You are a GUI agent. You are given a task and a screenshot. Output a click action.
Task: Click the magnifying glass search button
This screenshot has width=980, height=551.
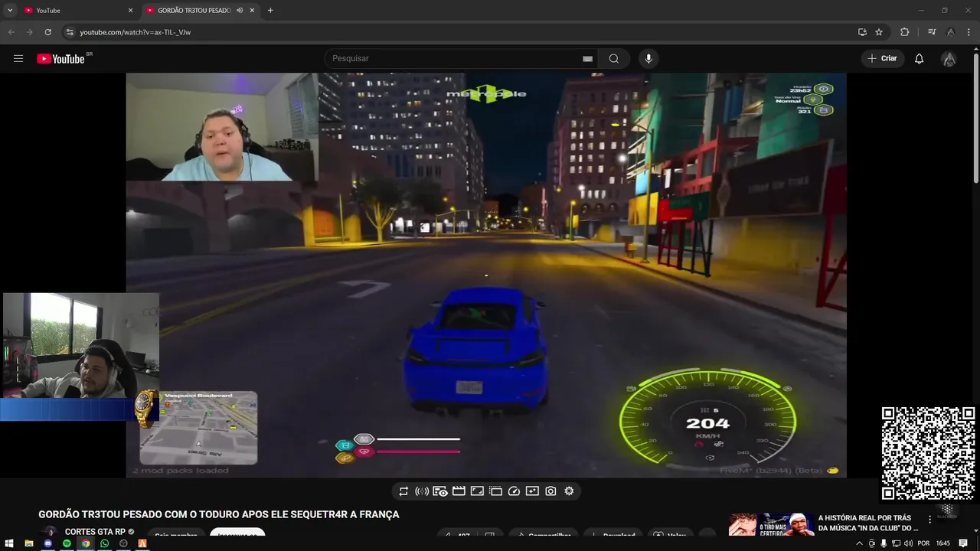[614, 58]
